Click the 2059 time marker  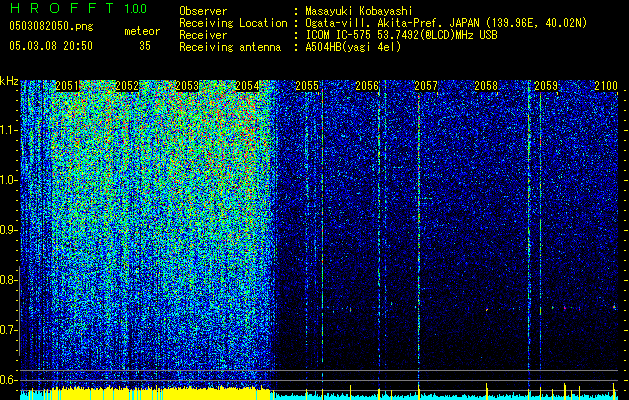point(546,86)
